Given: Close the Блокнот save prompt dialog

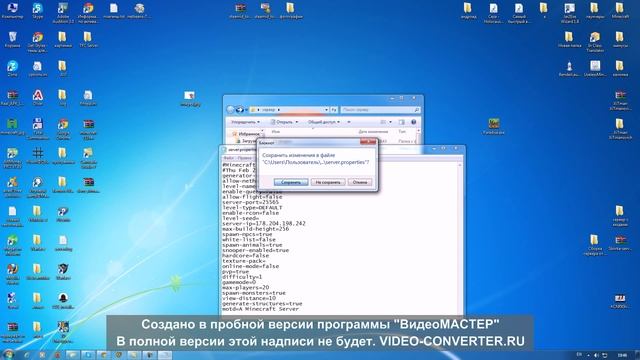Looking at the screenshot, I should 368,142.
